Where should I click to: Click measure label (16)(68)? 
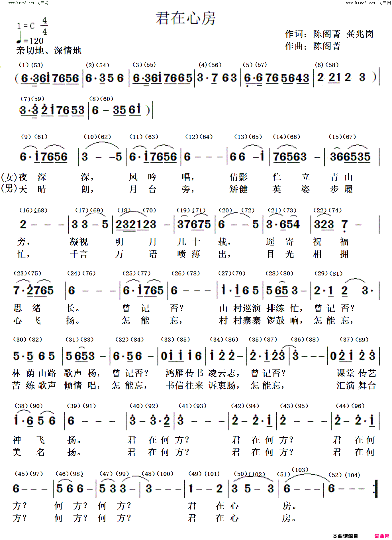[33, 210]
